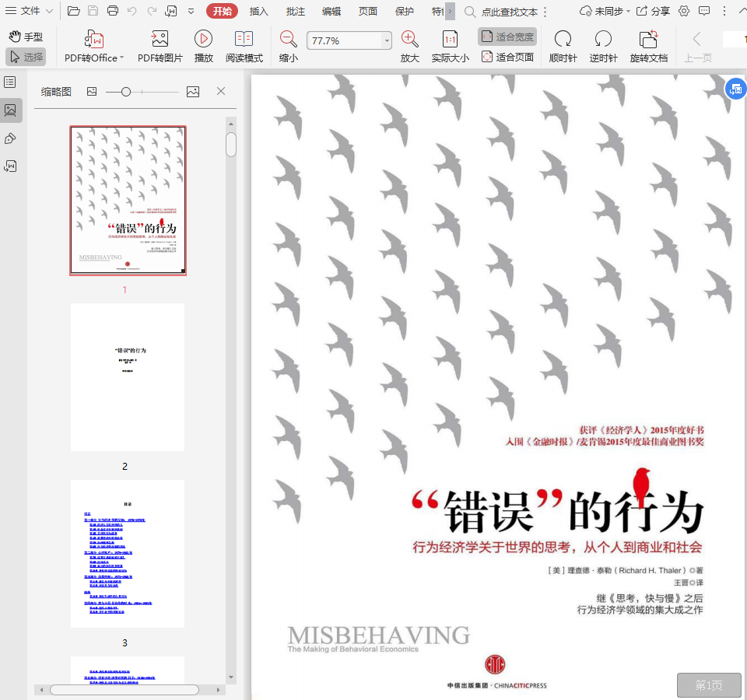Click the PDF转图片 tool
The height and width of the screenshot is (700, 747).
coord(160,46)
